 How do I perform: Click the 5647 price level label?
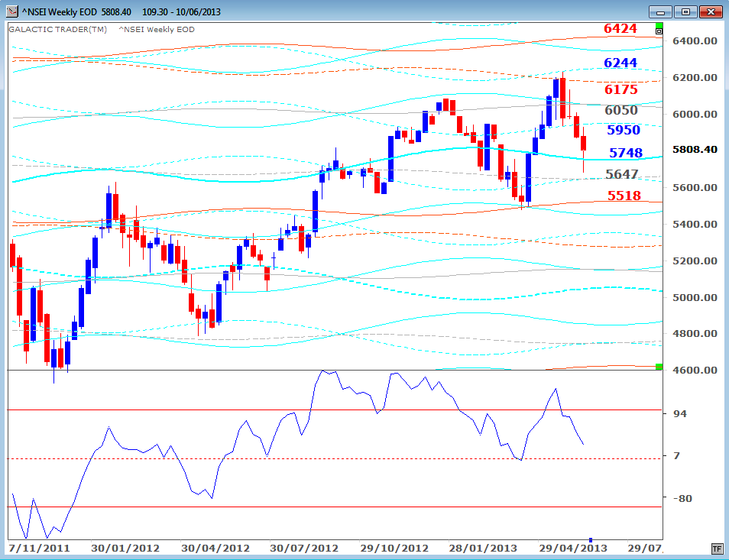click(x=622, y=174)
